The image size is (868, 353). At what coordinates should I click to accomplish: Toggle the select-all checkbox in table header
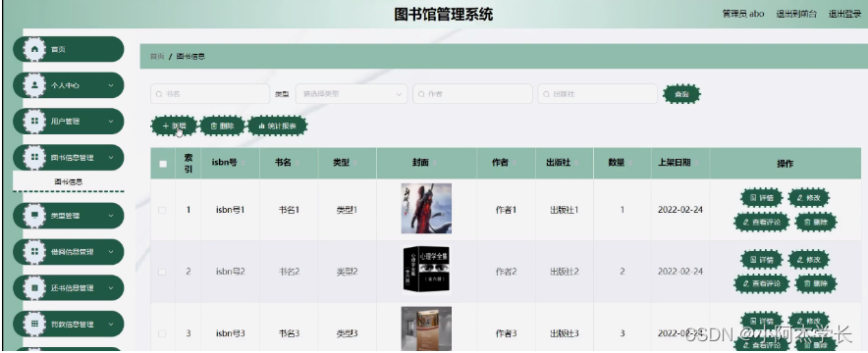[163, 164]
